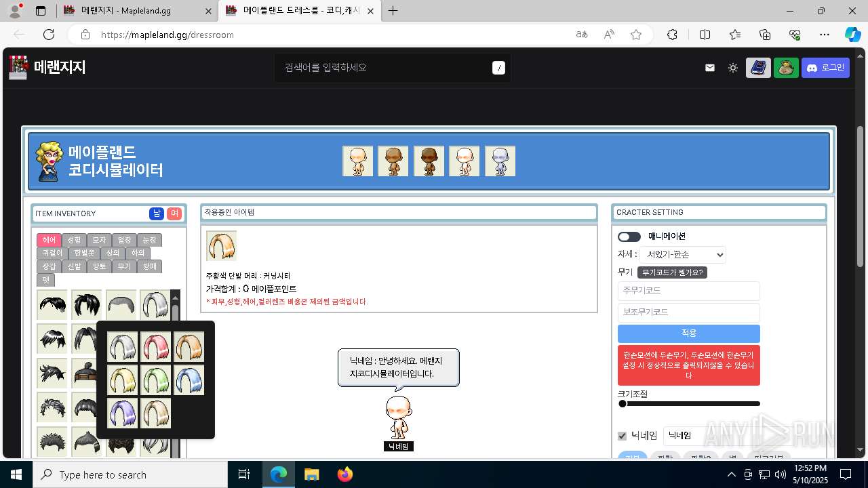Switch to the 얼장 category tab

[x=124, y=240]
